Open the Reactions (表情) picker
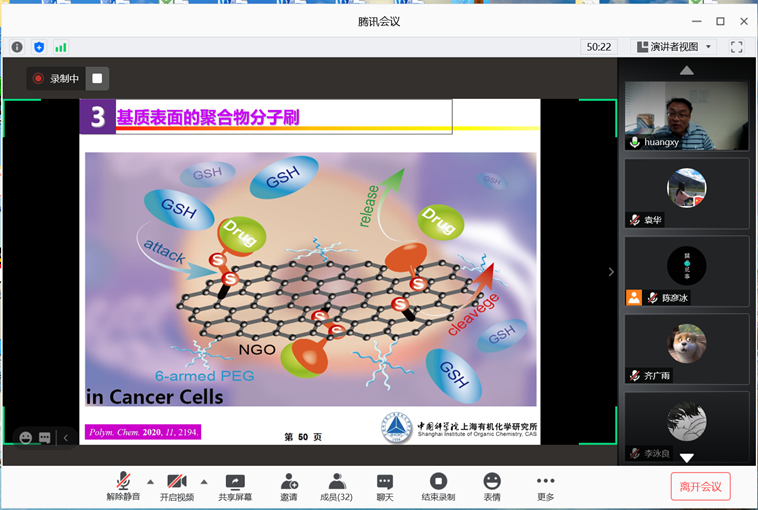The image size is (758, 510). pyautogui.click(x=492, y=487)
